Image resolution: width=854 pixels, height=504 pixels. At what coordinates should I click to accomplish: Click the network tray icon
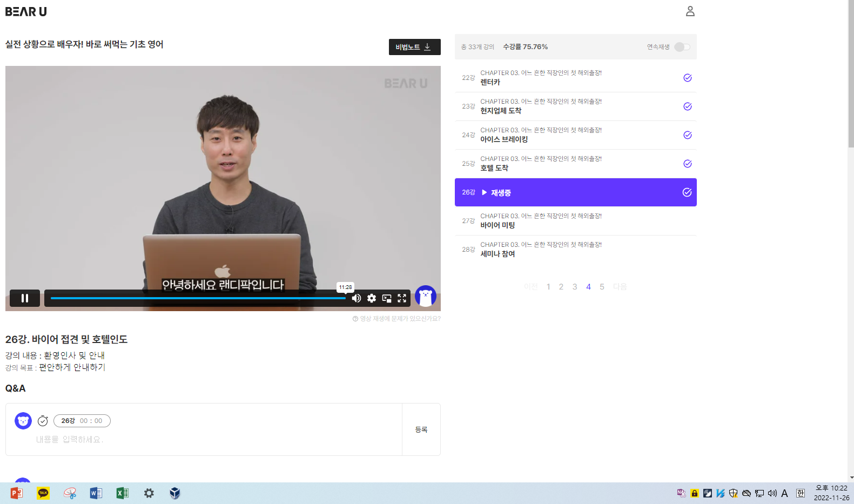coord(759,493)
